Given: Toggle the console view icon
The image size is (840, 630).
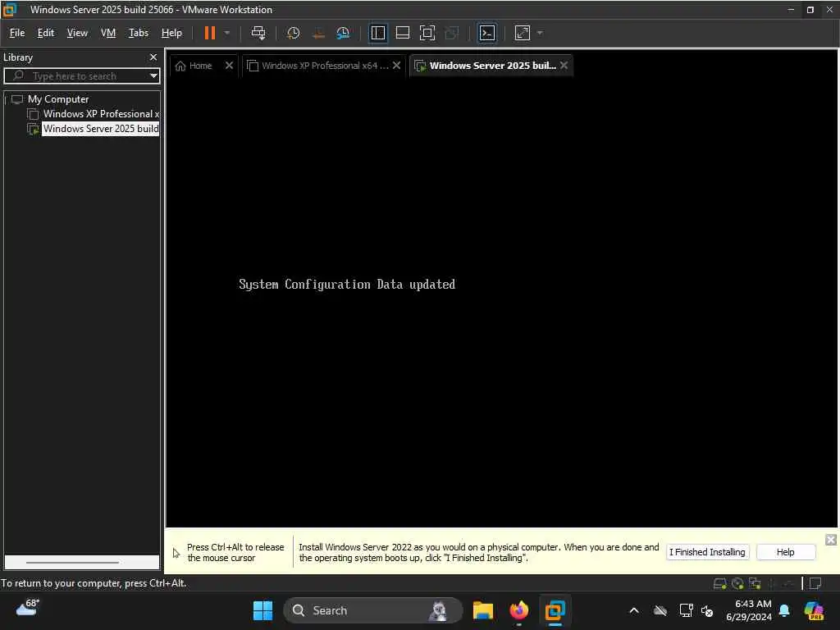Looking at the screenshot, I should [487, 33].
